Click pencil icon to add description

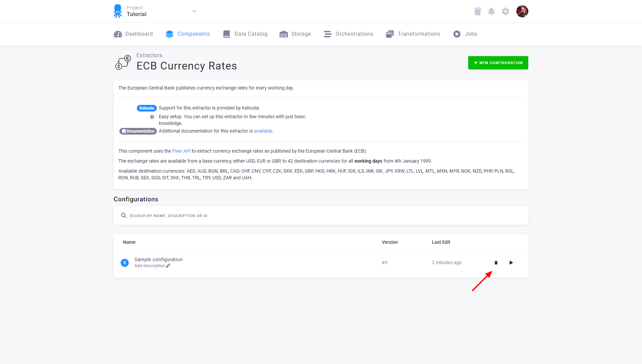coord(168,266)
